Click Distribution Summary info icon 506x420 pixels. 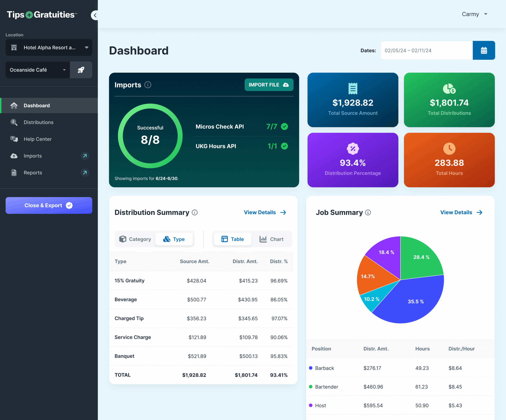(195, 212)
